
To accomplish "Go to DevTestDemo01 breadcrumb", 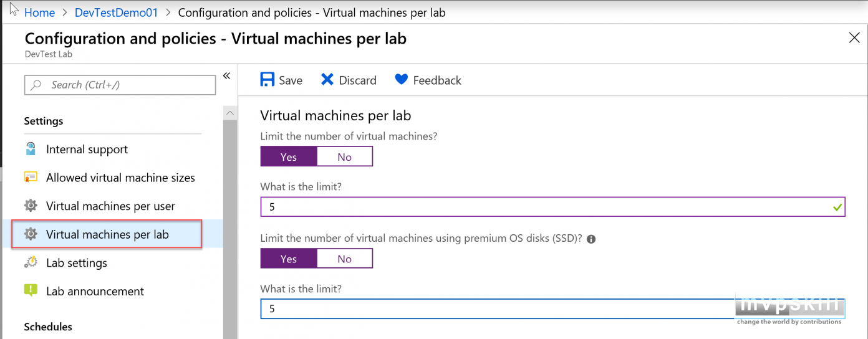I will (x=116, y=12).
